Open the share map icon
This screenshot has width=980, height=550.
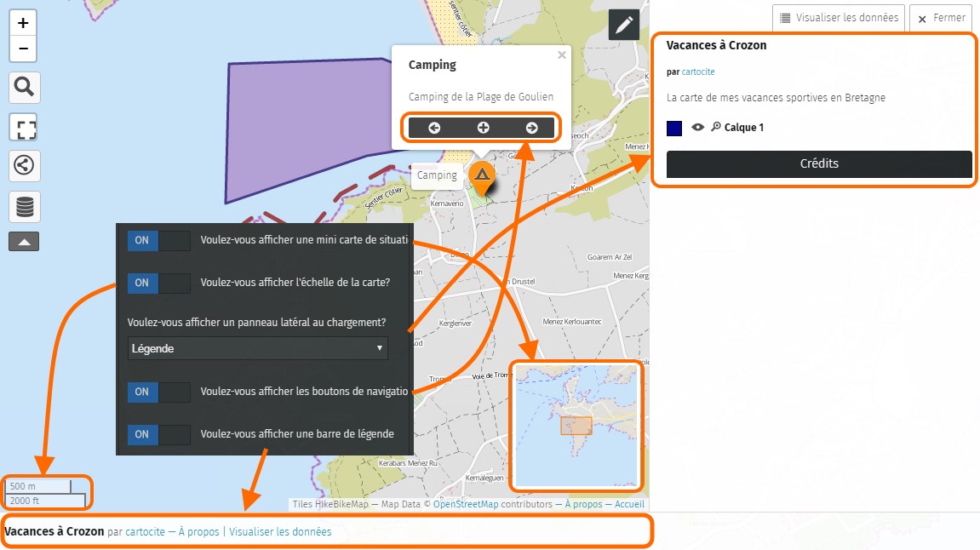24,165
